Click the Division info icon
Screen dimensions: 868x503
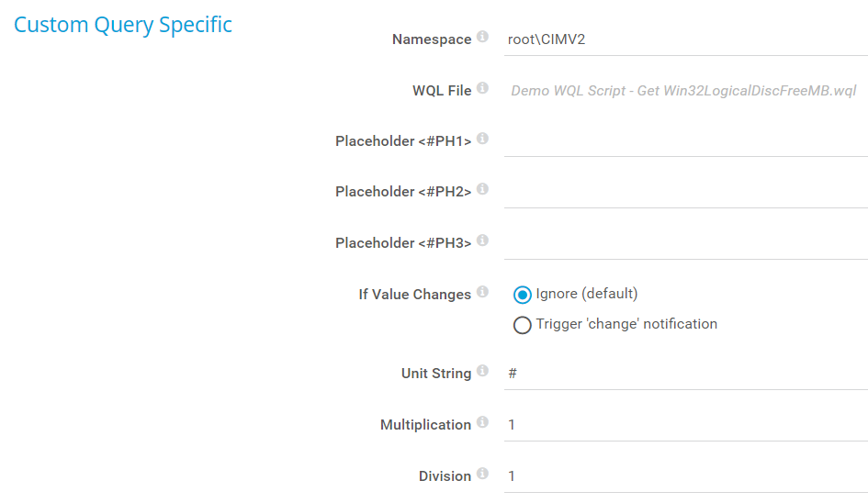coord(482,475)
